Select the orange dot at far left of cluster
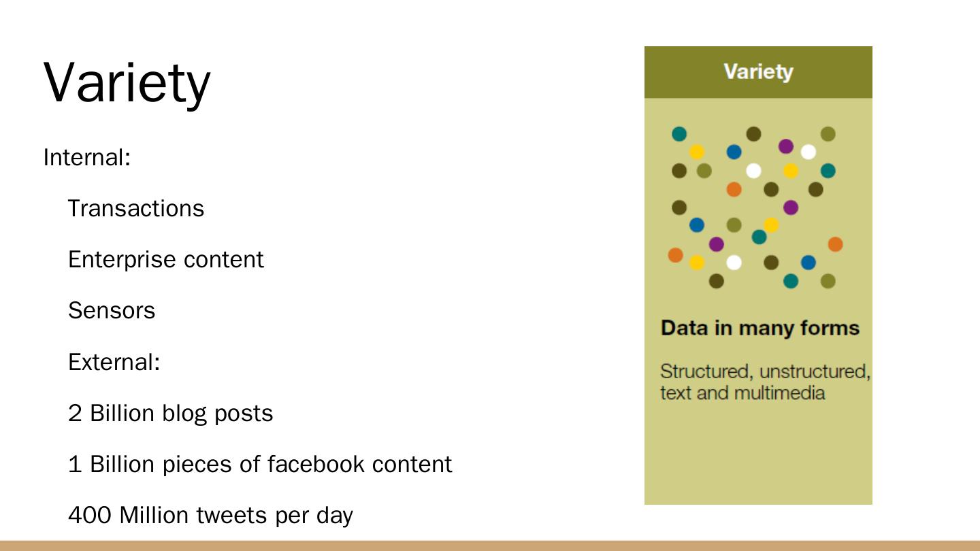Image resolution: width=980 pixels, height=551 pixels. pyautogui.click(x=675, y=255)
